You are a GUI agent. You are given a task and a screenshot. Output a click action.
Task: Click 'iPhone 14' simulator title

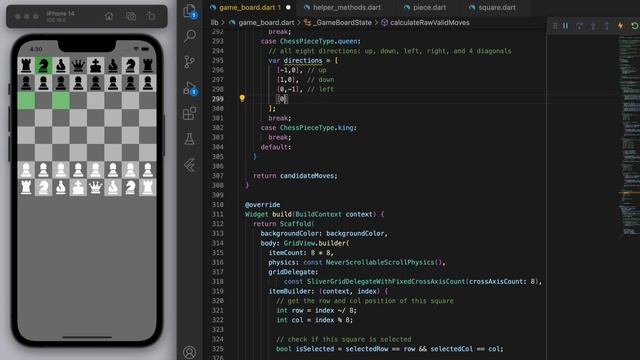[60, 13]
